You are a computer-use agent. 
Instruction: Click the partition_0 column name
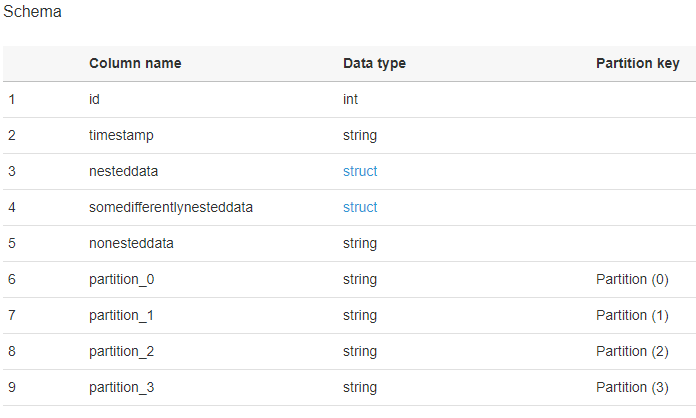coord(121,279)
